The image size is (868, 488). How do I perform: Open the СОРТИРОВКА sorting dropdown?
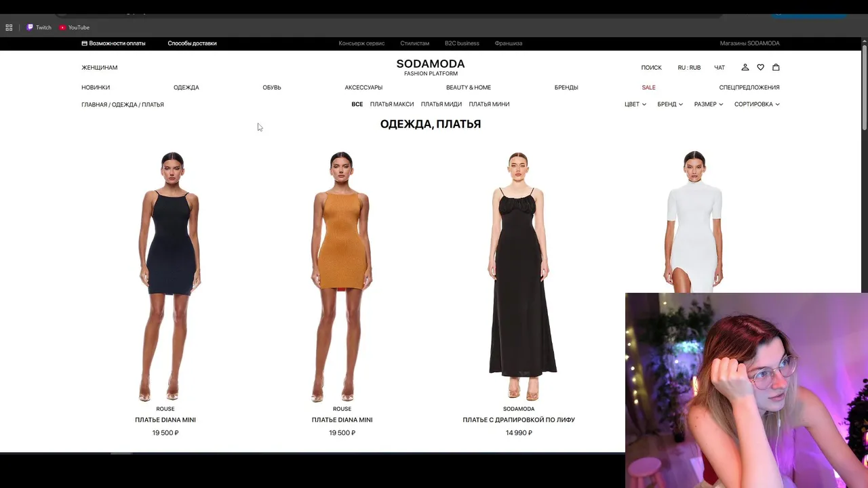[x=757, y=104]
